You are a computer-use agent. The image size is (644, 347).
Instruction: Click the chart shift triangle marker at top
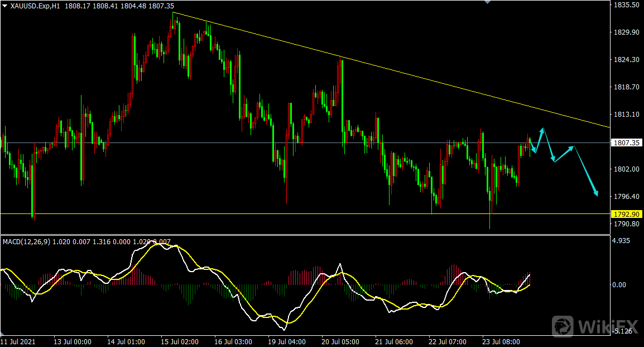(x=487, y=2)
